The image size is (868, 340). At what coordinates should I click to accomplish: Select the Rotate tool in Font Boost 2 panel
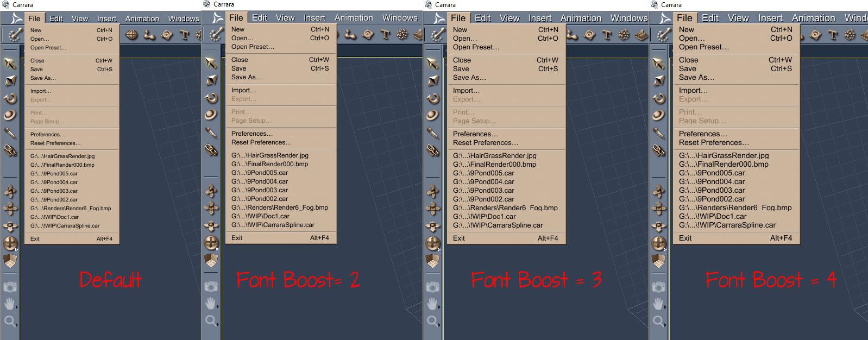[211, 98]
